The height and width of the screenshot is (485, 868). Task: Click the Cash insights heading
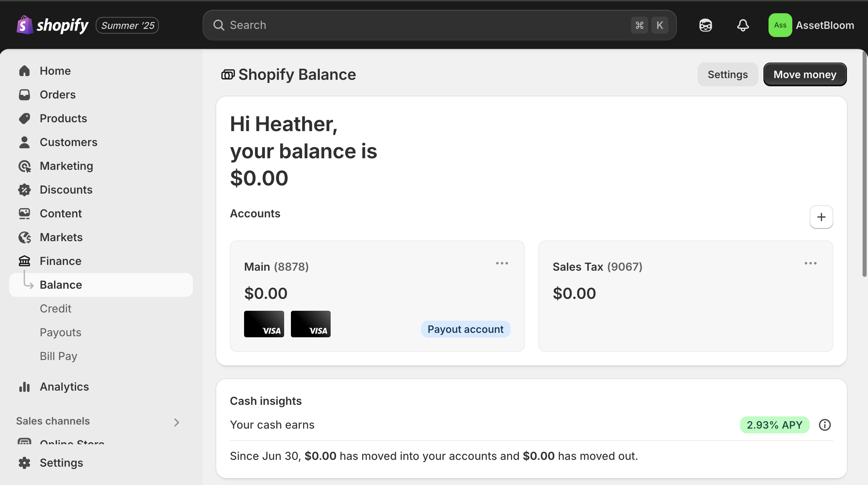(x=266, y=401)
